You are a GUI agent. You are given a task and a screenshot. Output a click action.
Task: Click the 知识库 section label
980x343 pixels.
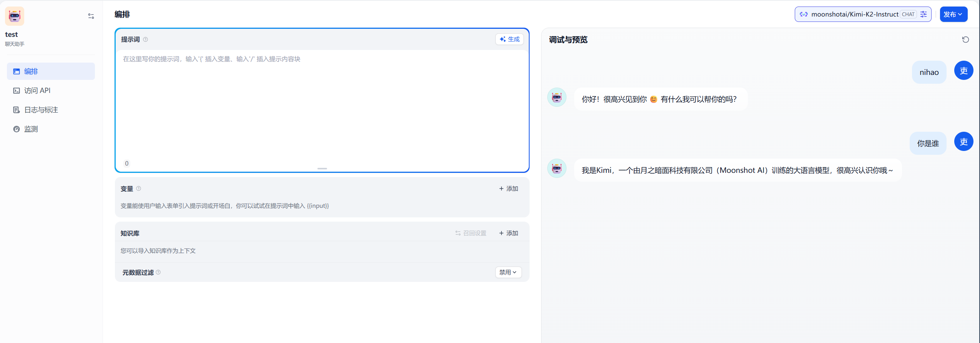130,233
